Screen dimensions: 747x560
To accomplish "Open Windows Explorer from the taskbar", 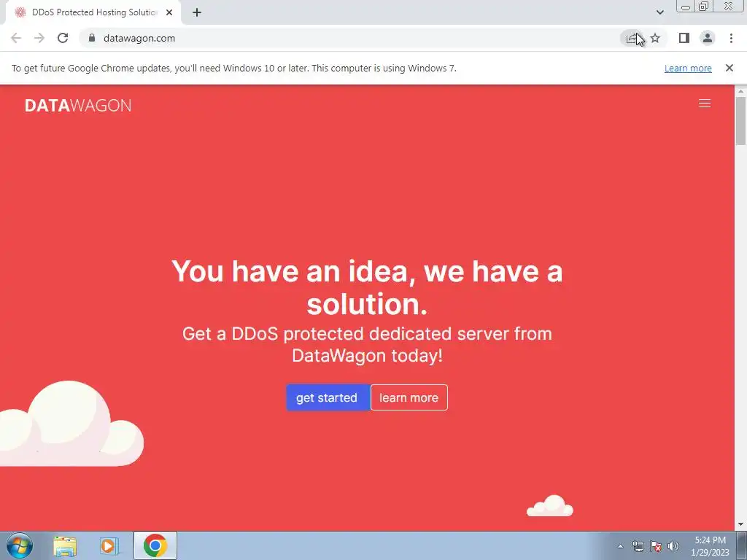I will click(x=65, y=545).
